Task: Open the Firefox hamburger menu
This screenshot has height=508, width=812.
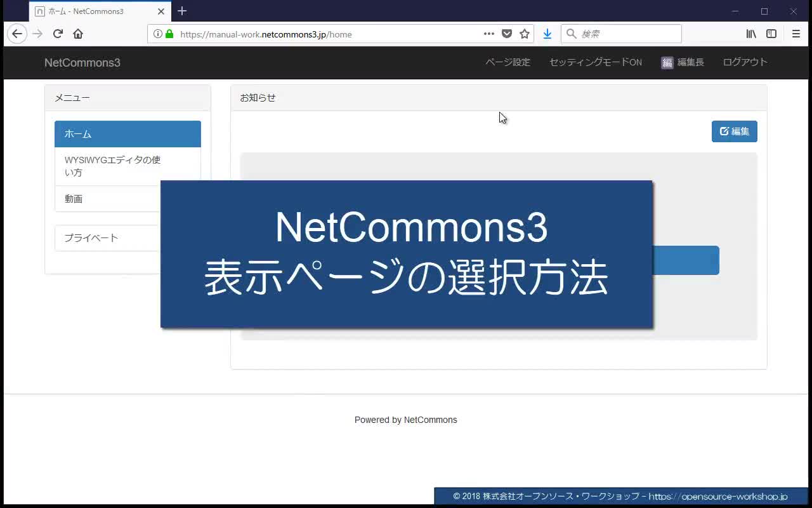Action: click(796, 34)
